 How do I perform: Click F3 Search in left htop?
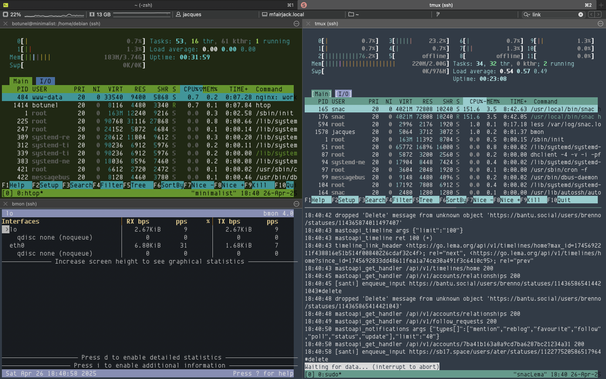[77, 185]
